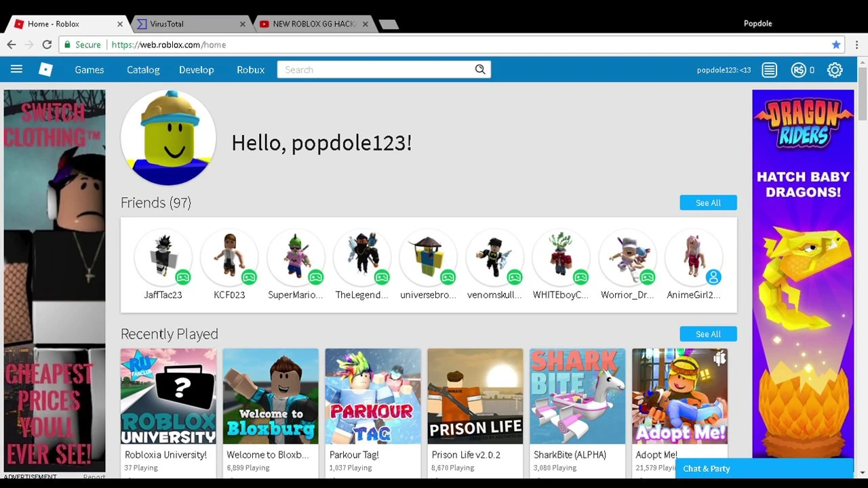The width and height of the screenshot is (868, 488).
Task: Reload the page with refresh icon
Action: pyautogui.click(x=47, y=45)
